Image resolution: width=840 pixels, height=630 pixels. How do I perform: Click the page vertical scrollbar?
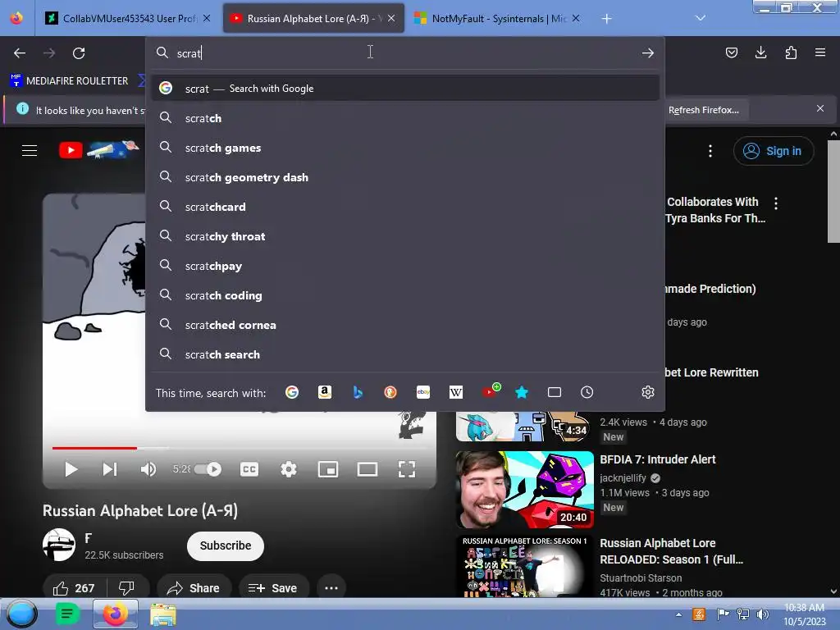point(833,191)
